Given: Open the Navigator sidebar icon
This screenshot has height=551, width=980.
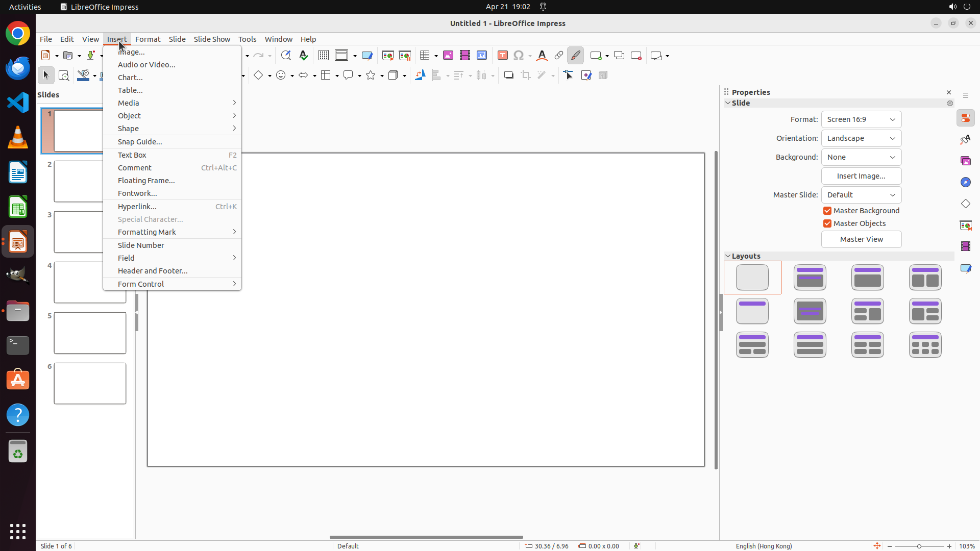Looking at the screenshot, I should tap(966, 182).
